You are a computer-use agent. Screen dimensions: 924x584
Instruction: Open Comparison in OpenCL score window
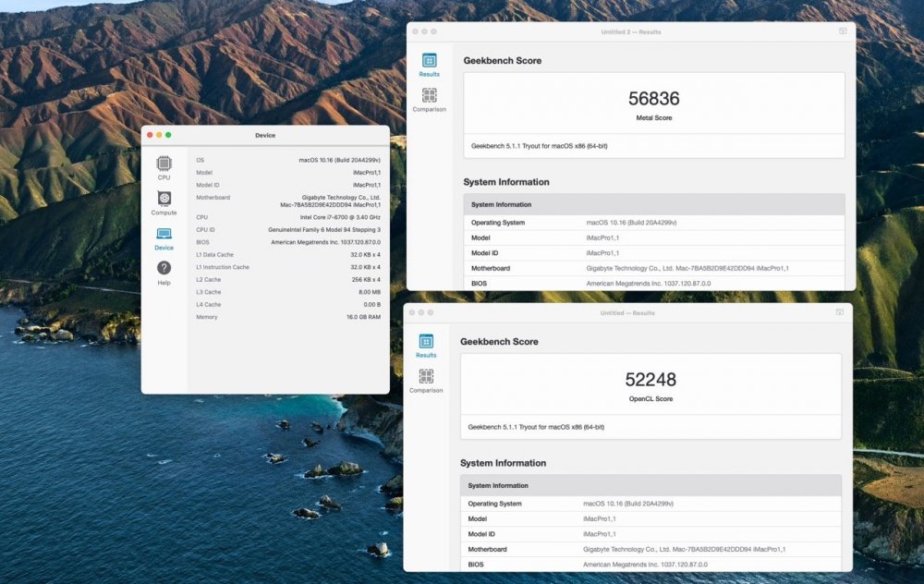point(425,381)
